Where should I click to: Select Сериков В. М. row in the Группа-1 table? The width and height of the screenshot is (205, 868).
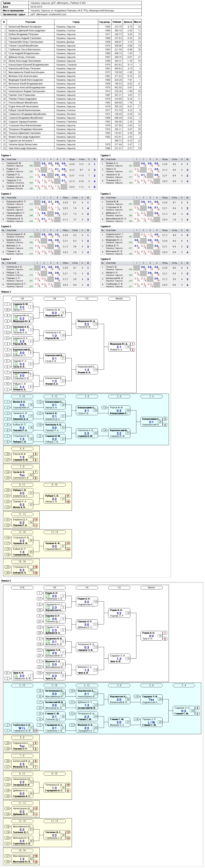[49, 164]
